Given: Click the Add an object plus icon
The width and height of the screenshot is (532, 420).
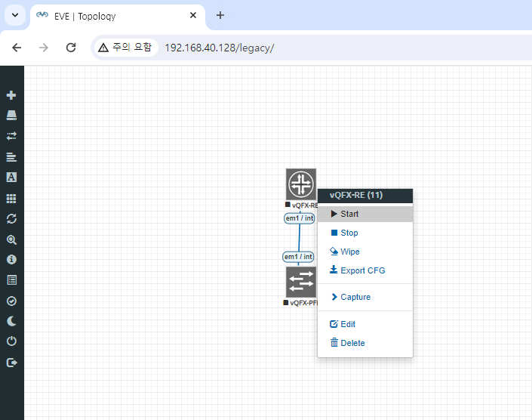Looking at the screenshot, I should pyautogui.click(x=11, y=95).
